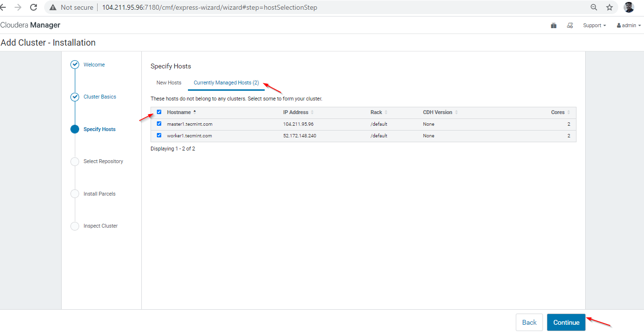Click the Back button

click(529, 322)
